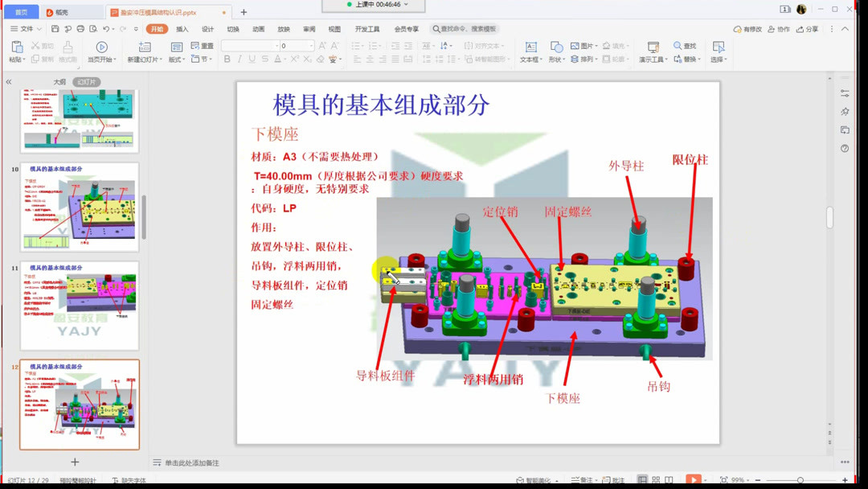The width and height of the screenshot is (868, 489).
Task: Toggle underline formatting for text
Action: 252,60
